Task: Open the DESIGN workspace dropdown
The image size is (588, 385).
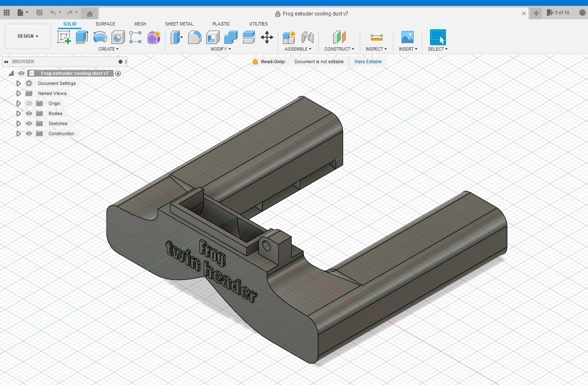Action: (x=28, y=36)
